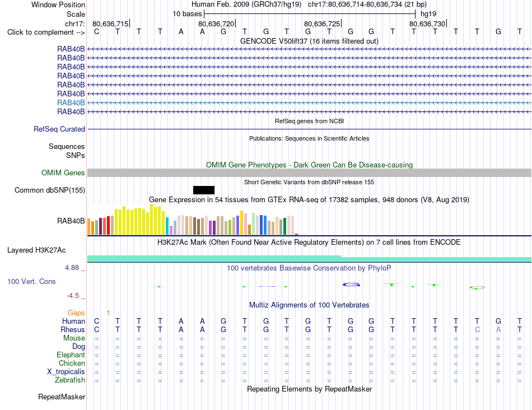Click the Zebrafish alignment row label
Screen dimensions: 532x410
(x=70, y=380)
